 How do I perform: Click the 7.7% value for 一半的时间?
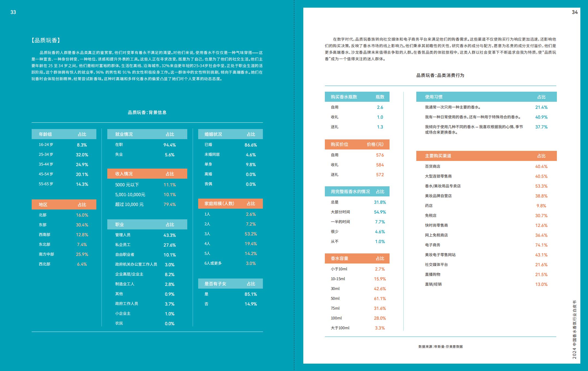coord(380,222)
